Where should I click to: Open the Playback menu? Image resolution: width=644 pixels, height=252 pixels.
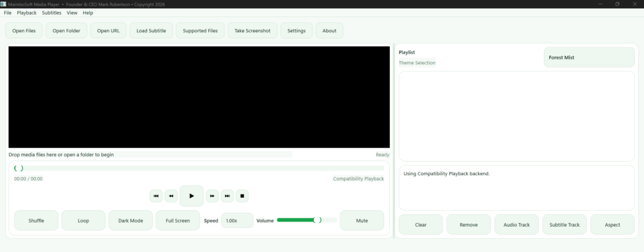pos(26,13)
